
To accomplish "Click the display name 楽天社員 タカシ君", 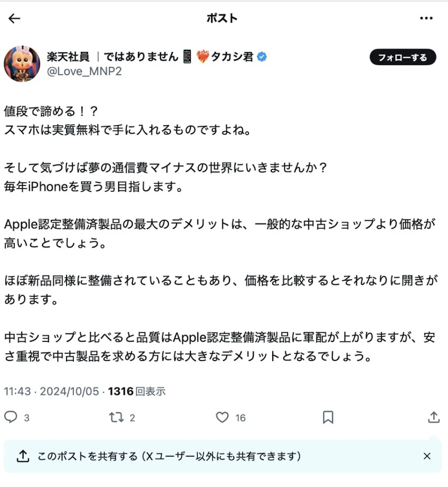I will coord(150,57).
